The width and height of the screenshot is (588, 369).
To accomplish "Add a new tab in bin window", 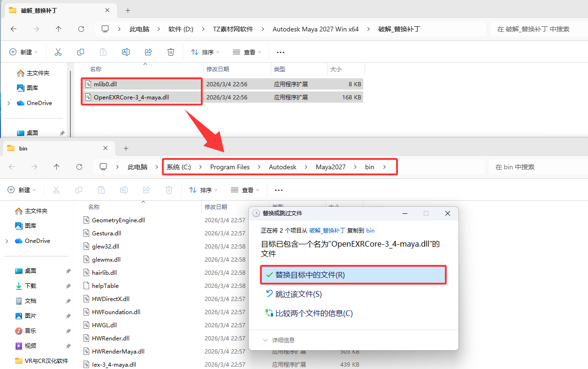I will 126,148.
